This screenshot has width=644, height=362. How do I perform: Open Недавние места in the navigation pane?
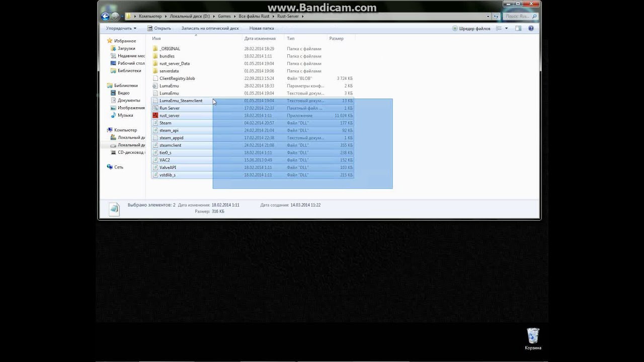click(131, 56)
